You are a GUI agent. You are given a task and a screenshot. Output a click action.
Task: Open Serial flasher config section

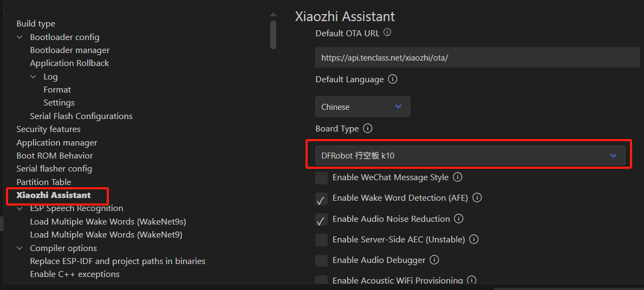click(x=54, y=169)
